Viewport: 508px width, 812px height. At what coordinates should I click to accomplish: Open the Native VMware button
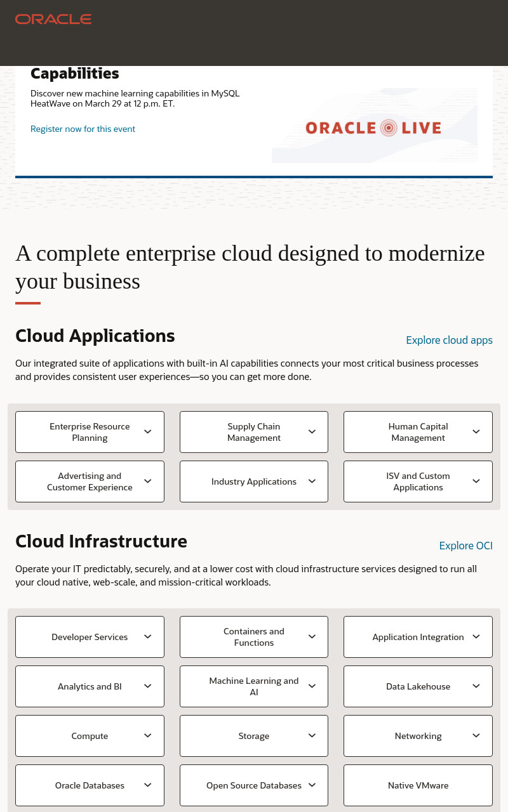[418, 785]
